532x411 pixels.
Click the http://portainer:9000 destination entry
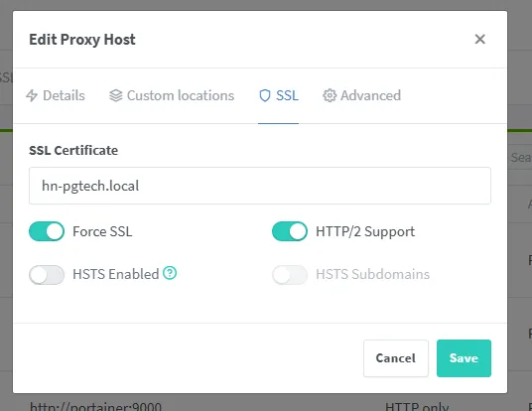[95, 406]
